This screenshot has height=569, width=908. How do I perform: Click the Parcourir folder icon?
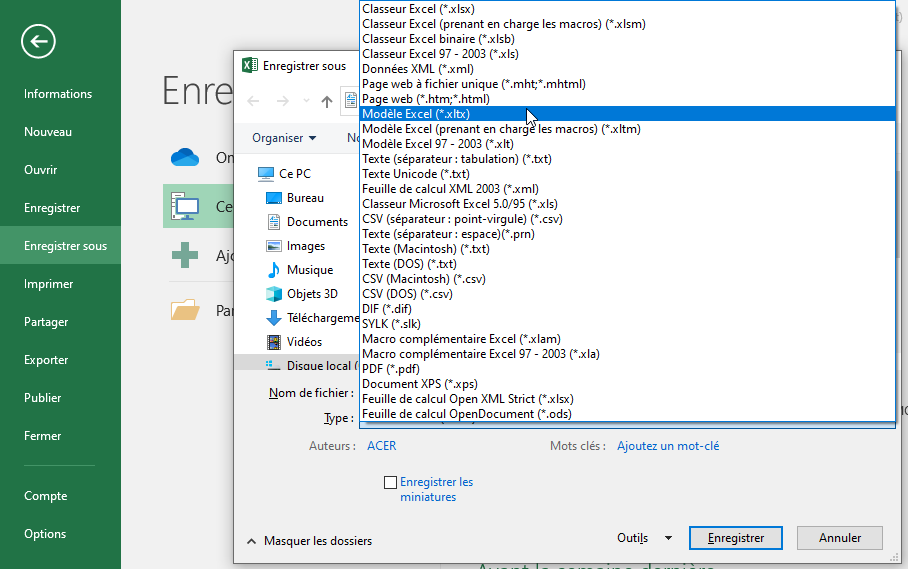(x=185, y=310)
